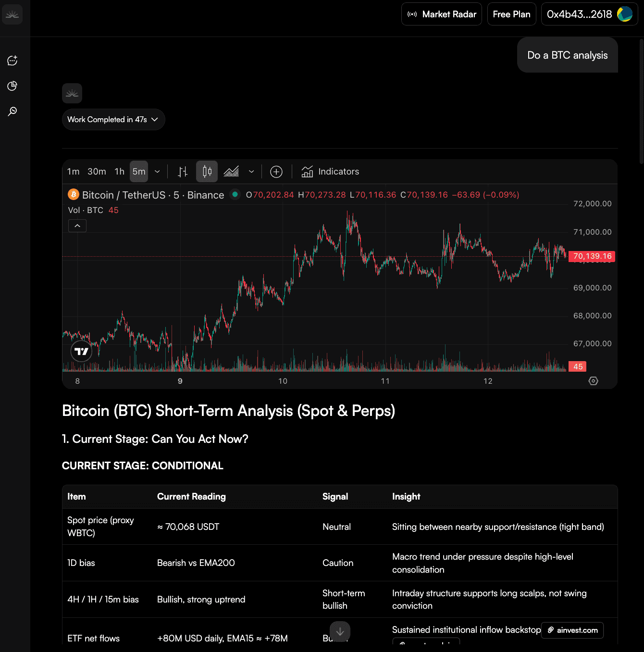Select the 5m timeframe
644x652 pixels.
[x=139, y=172]
